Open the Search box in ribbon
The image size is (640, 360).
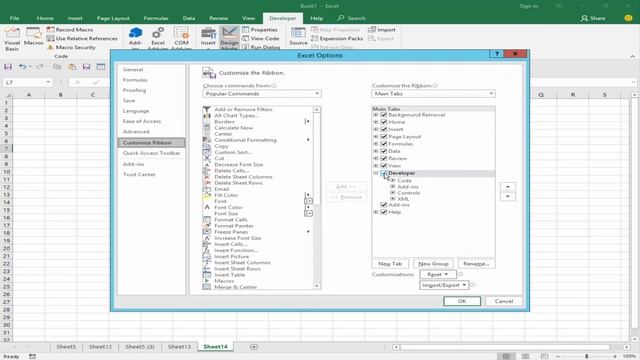point(351,18)
